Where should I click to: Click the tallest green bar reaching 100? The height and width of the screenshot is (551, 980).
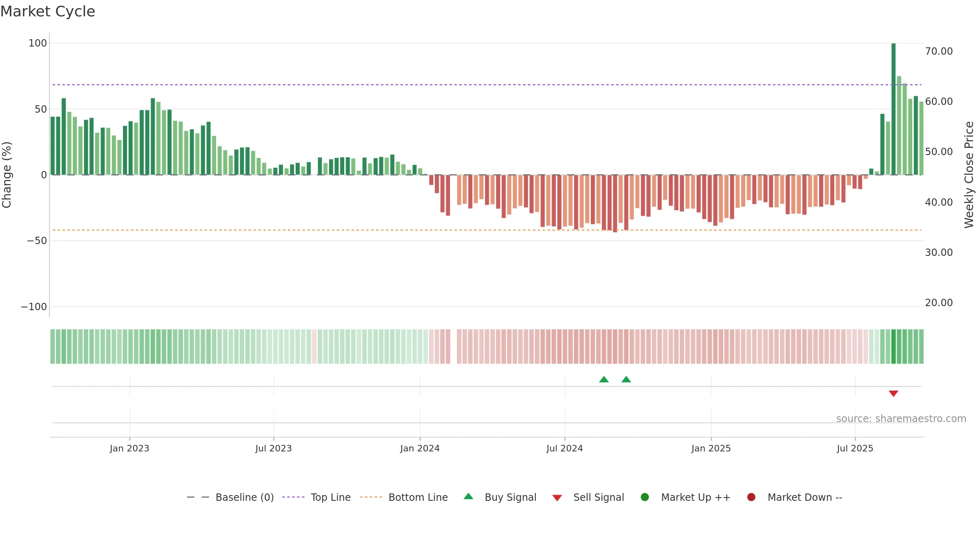tap(893, 109)
